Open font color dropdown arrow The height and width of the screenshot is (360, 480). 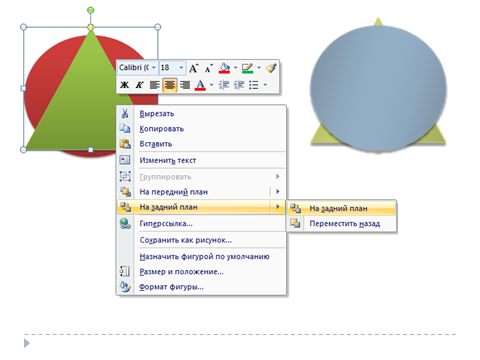(x=211, y=85)
